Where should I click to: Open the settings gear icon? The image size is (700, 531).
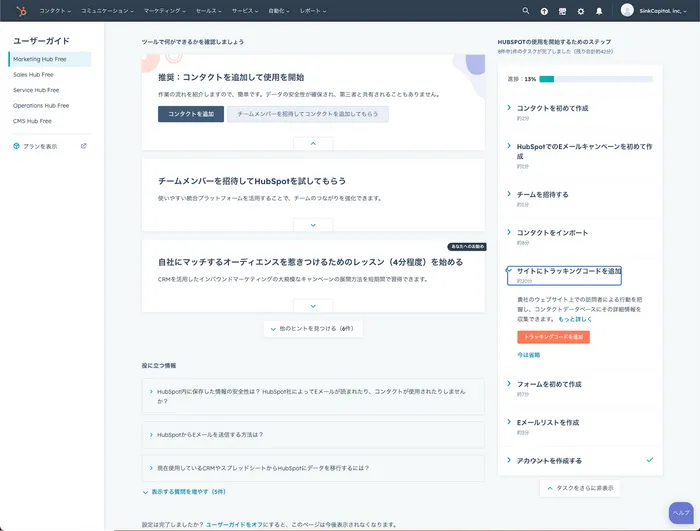pos(580,11)
